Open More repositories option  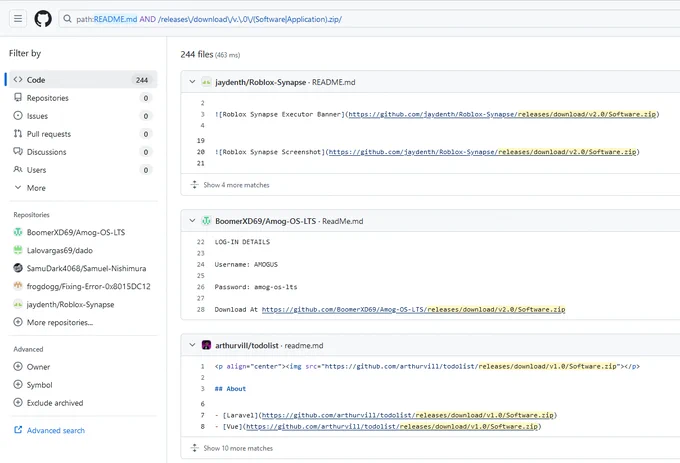[60, 323]
